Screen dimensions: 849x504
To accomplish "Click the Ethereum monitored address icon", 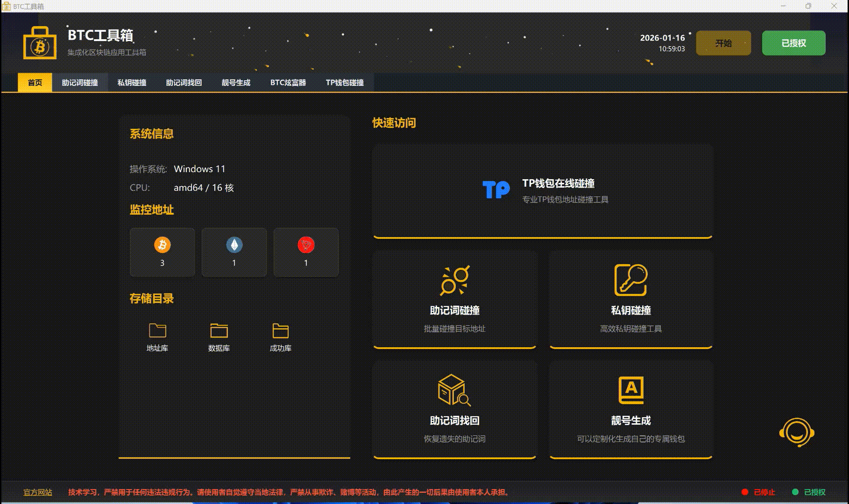I will (x=234, y=245).
